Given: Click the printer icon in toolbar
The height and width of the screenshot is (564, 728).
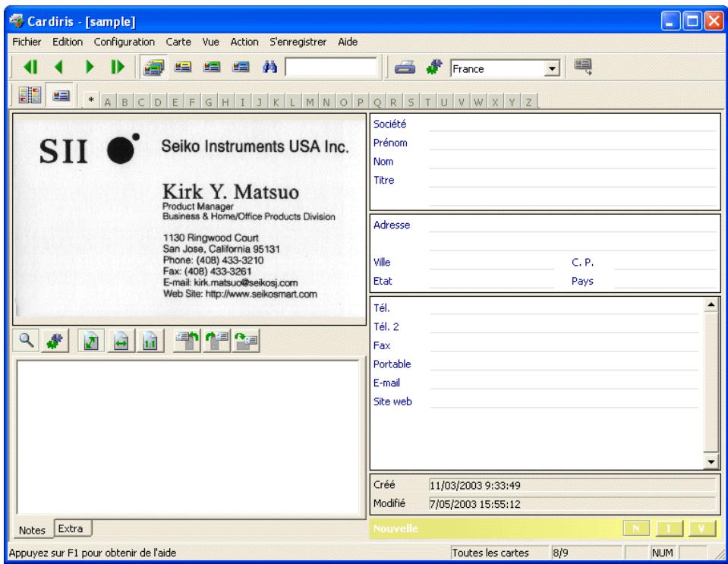Looking at the screenshot, I should (x=405, y=68).
